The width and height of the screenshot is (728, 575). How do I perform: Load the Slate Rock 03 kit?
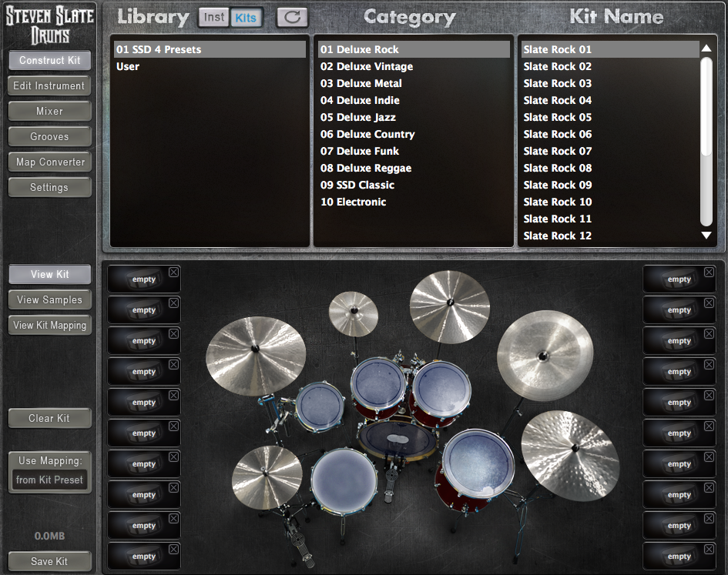click(x=610, y=83)
